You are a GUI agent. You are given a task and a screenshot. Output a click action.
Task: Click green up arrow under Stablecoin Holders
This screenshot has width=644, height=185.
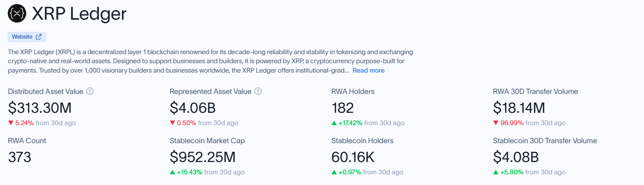(x=334, y=172)
